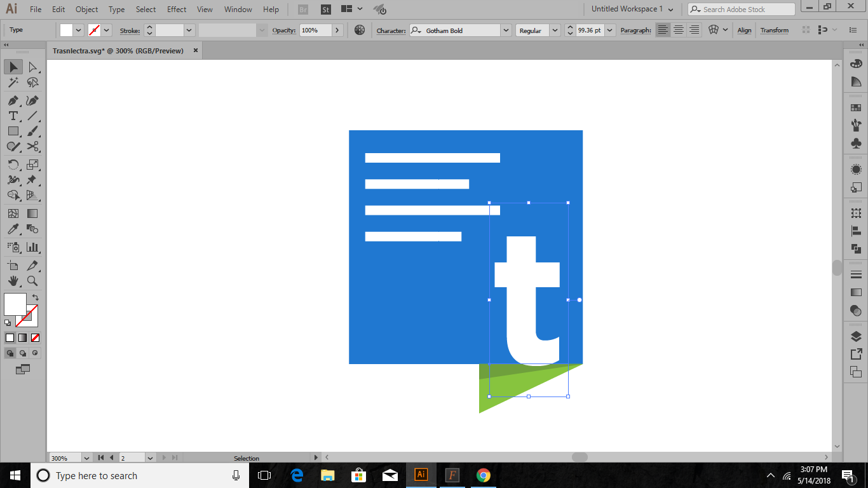868x488 pixels.
Task: Launch Google Chrome from the taskbar
Action: tap(484, 475)
